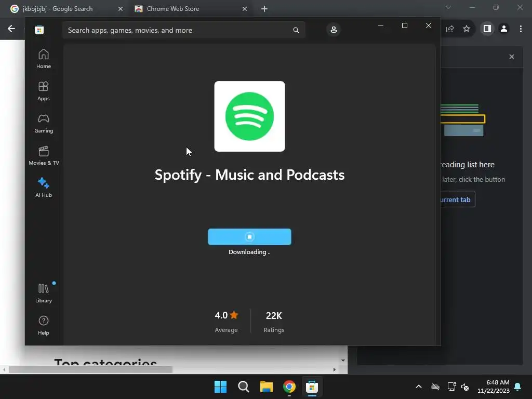Open Windows taskbar Search
Image resolution: width=532 pixels, height=399 pixels.
coord(243,387)
